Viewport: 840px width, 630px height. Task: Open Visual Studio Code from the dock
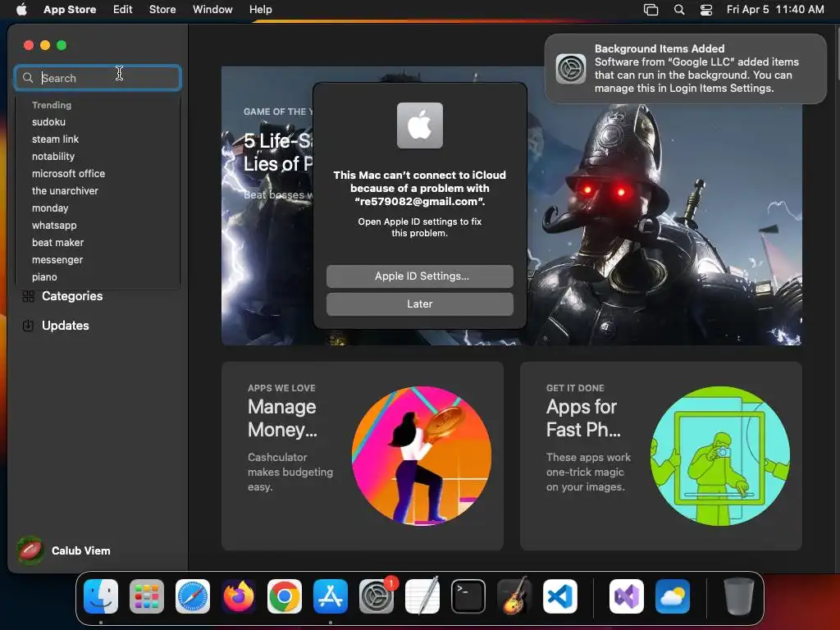click(x=560, y=596)
